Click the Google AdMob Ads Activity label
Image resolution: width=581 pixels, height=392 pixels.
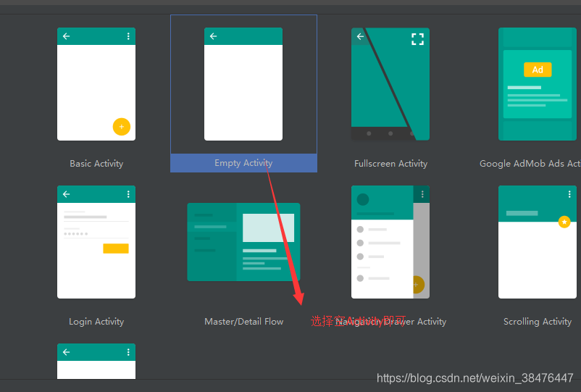pyautogui.click(x=530, y=164)
